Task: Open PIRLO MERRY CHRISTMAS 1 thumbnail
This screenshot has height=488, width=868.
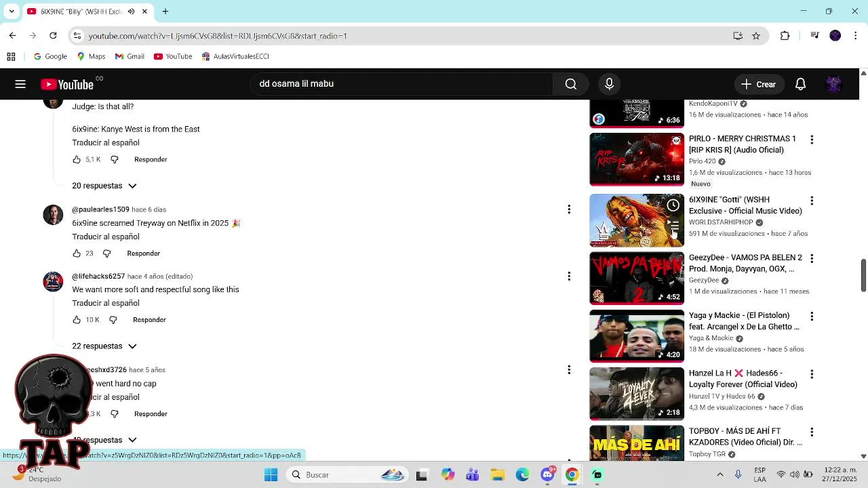Action: pos(637,159)
